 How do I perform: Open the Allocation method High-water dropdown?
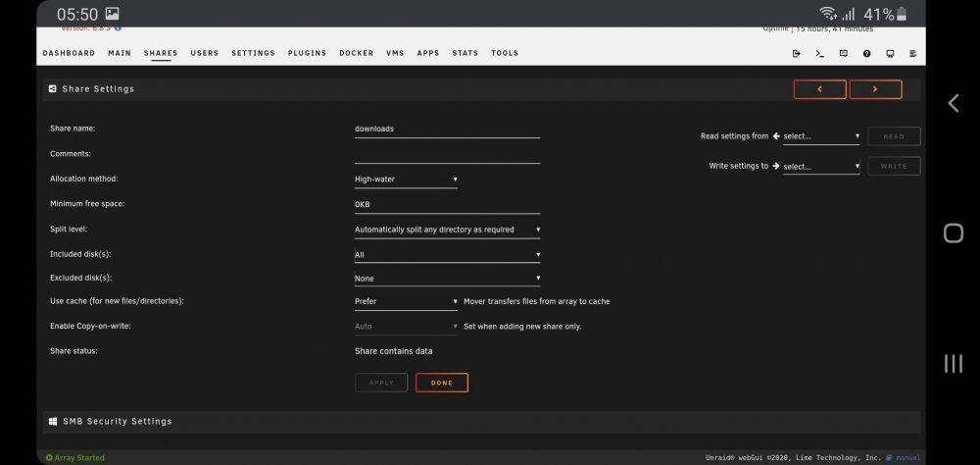tap(406, 180)
